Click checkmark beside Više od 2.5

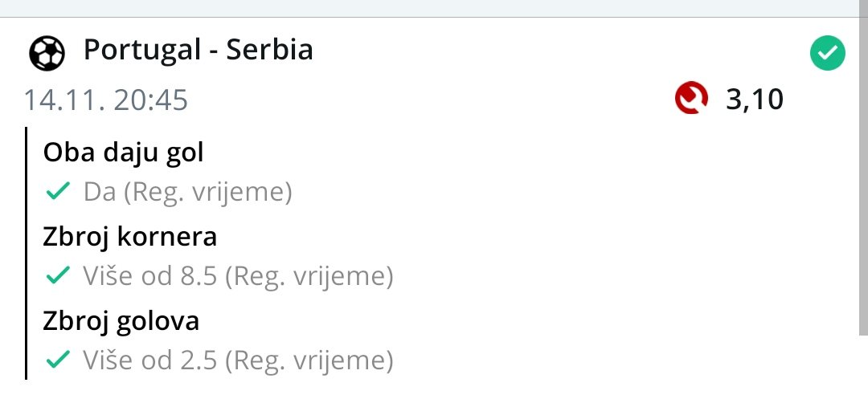click(57, 360)
